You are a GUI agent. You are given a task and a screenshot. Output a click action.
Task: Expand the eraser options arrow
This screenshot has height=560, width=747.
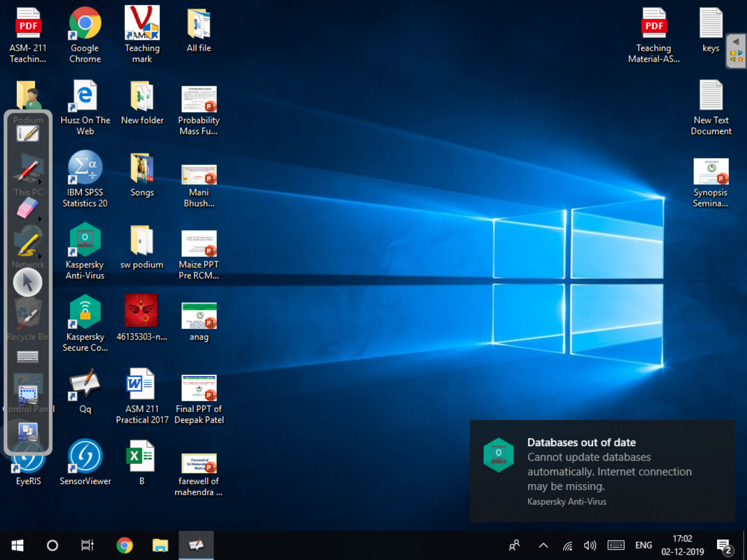(x=40, y=219)
